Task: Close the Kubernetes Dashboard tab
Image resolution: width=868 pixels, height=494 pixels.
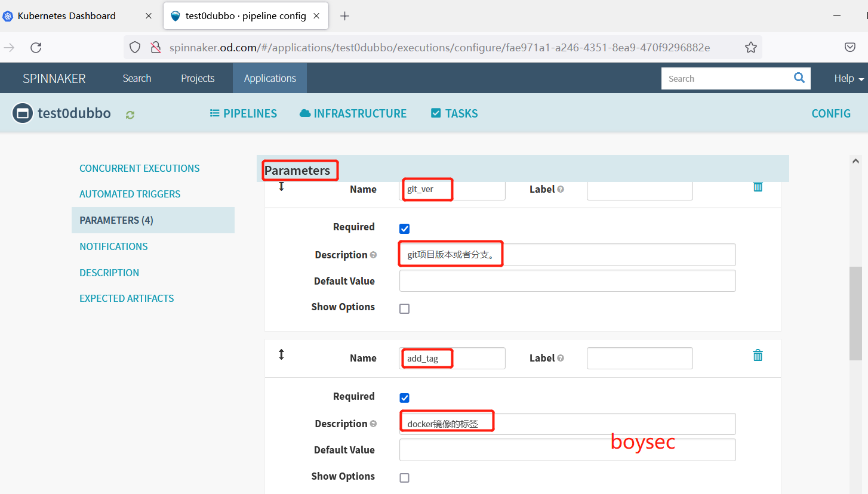Action: click(x=149, y=16)
